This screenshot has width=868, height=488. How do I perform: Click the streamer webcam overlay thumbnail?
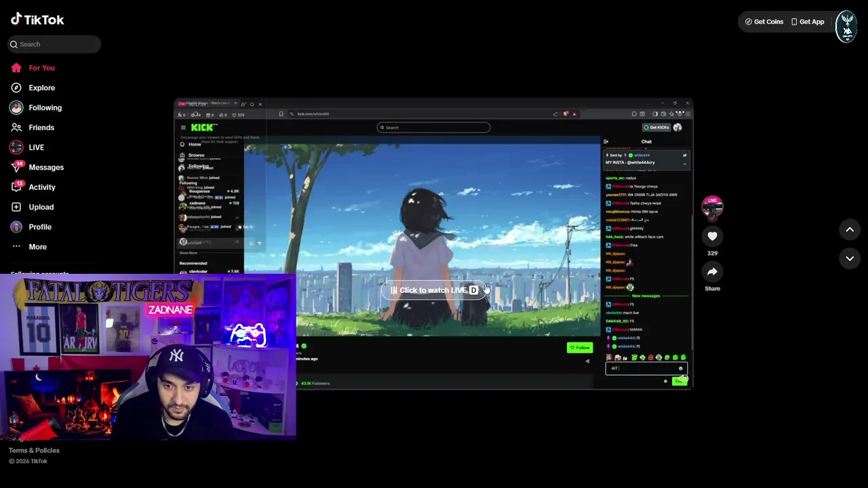[x=148, y=357]
